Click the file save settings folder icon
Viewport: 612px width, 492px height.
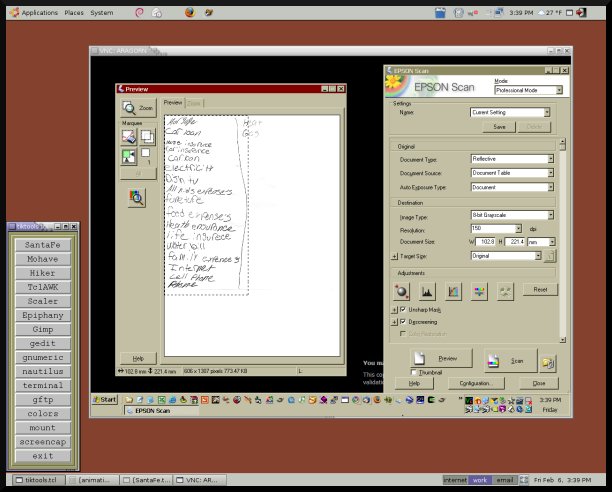548,363
